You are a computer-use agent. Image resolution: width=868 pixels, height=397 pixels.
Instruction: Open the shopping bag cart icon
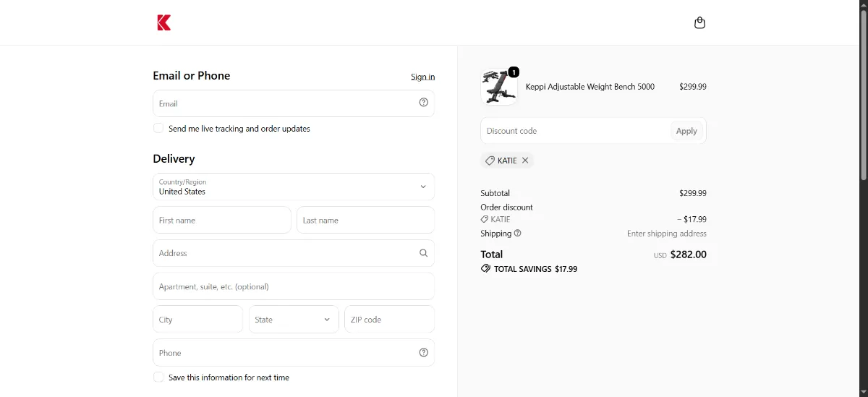pos(699,22)
